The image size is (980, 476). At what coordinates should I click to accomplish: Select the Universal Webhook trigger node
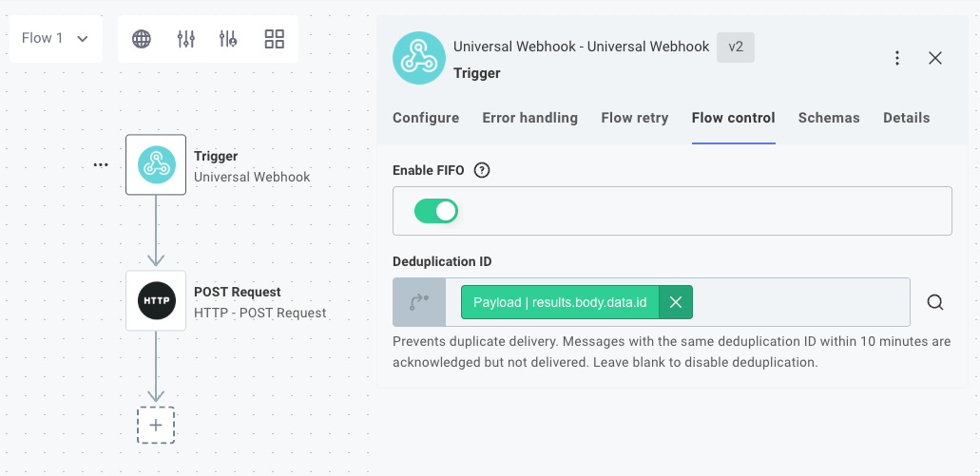tap(156, 165)
